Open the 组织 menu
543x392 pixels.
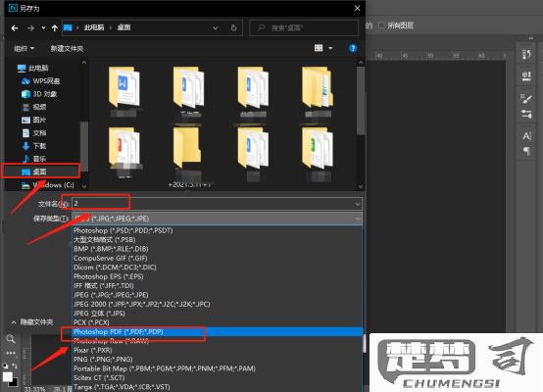[24, 48]
